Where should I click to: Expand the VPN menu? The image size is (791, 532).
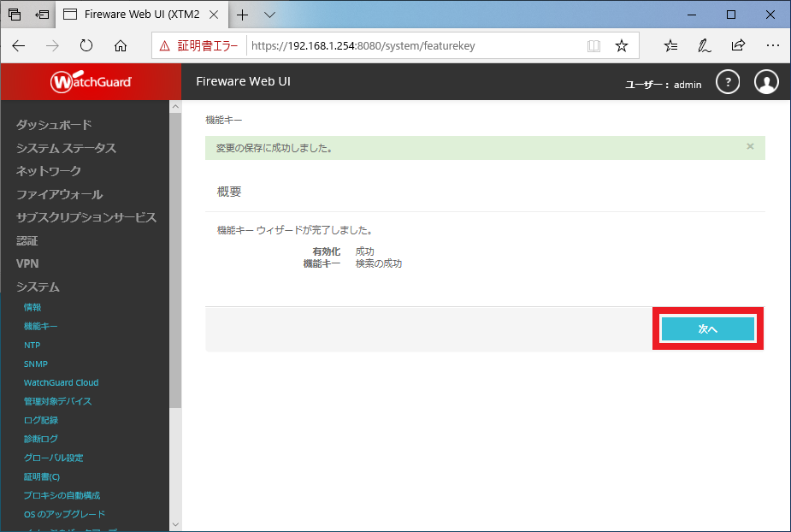click(x=27, y=263)
